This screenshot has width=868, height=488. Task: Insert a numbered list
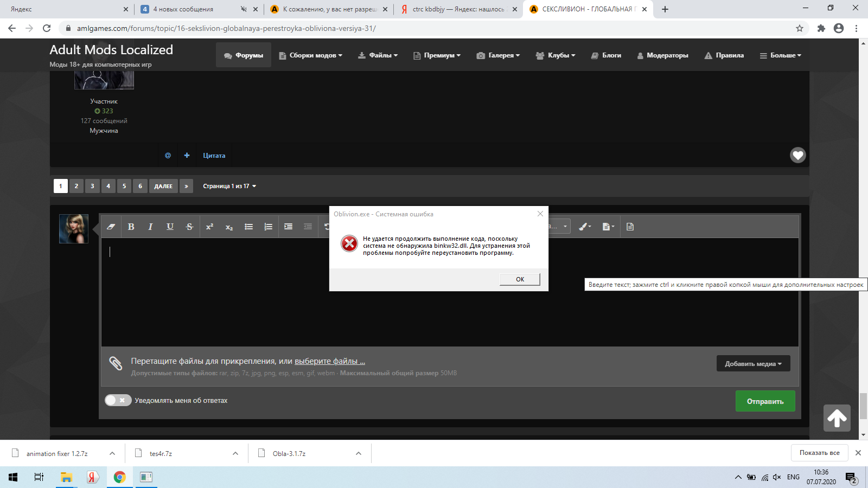tap(268, 227)
